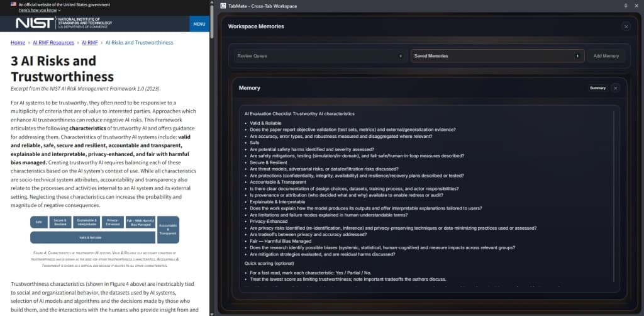
Task: Close the Workspace Memories dialog
Action: (x=626, y=26)
